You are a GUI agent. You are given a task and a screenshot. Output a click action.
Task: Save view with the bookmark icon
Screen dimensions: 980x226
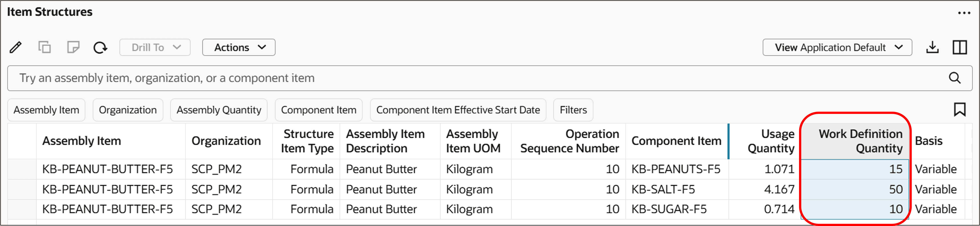[x=960, y=109]
